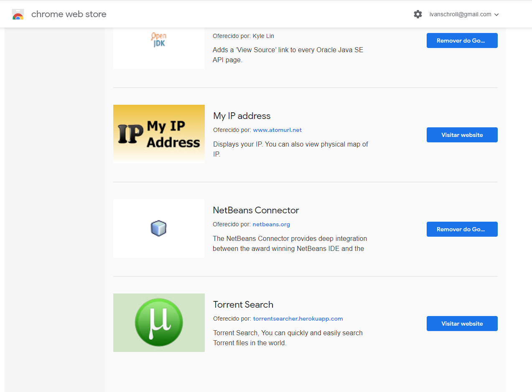
Task: Open the settings gear icon
Action: [x=418, y=14]
